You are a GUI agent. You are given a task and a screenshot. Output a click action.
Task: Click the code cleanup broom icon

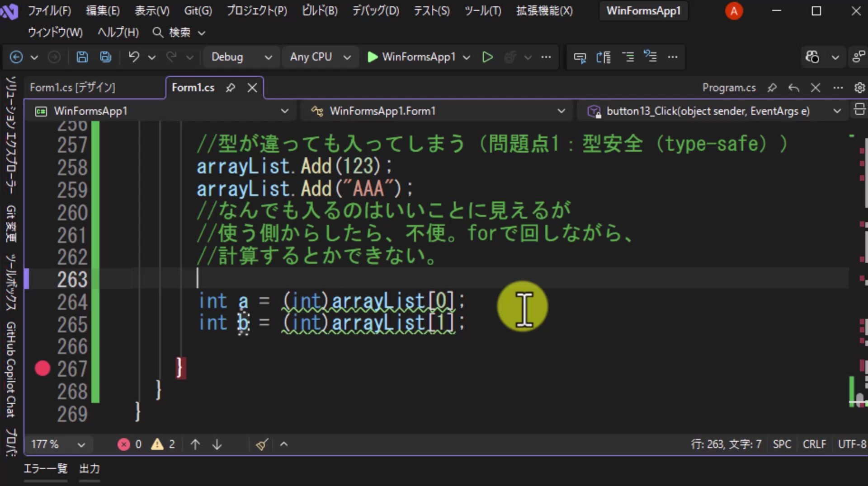coord(262,444)
